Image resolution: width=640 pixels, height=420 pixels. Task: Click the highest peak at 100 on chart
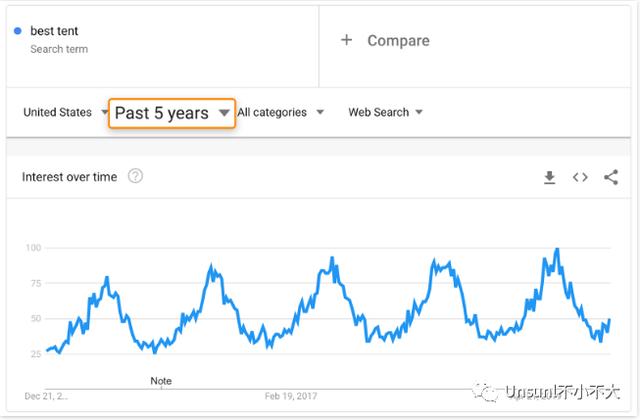click(x=557, y=249)
